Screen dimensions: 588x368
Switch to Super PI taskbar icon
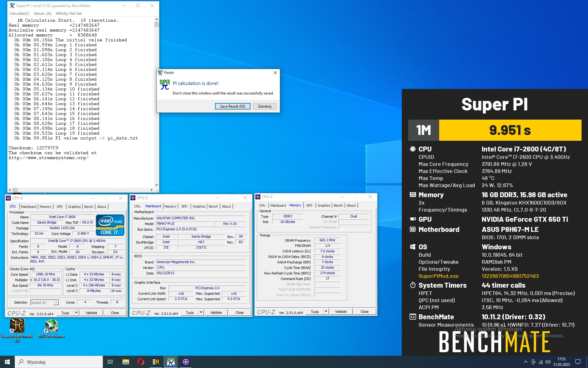pos(171,362)
